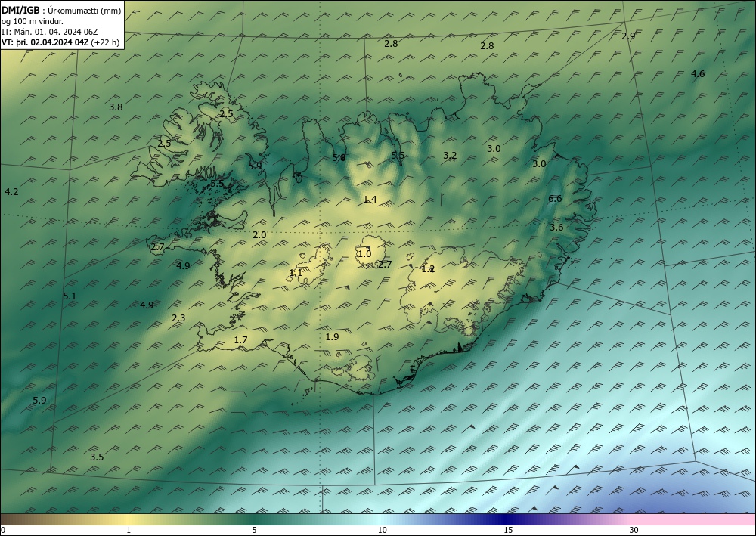Click the legend tick label 5
756x536 pixels.
[x=254, y=531]
